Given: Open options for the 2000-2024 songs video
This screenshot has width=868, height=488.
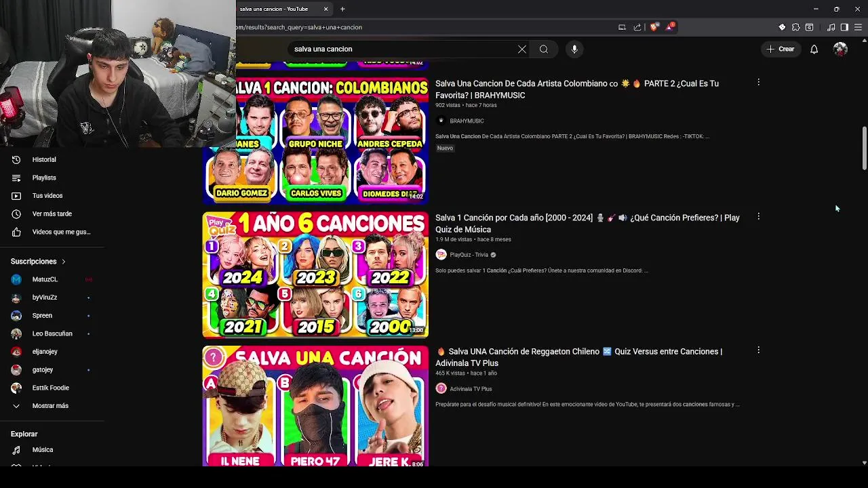Looking at the screenshot, I should 758,216.
